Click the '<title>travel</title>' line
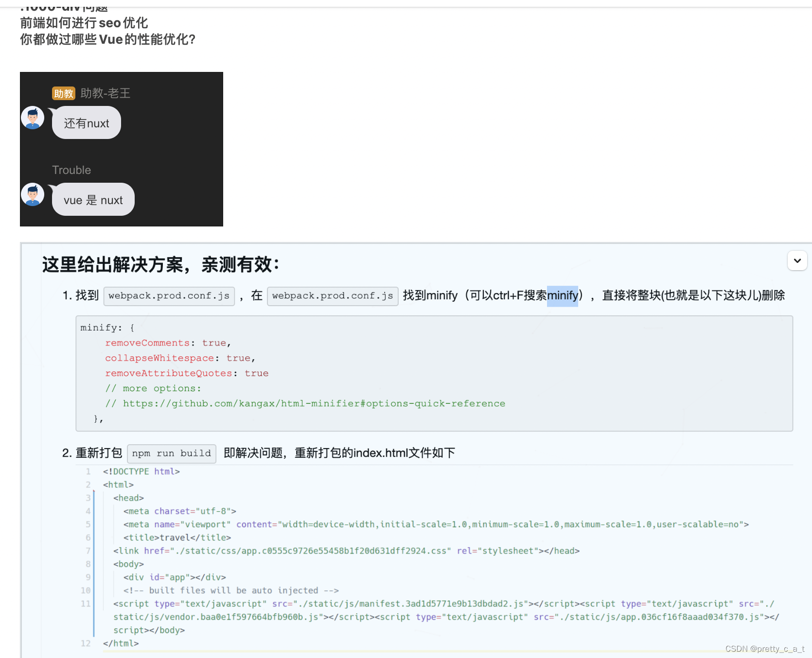 pos(177,537)
